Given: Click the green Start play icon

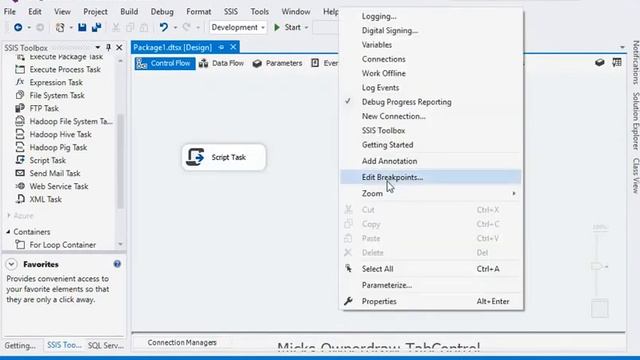Looking at the screenshot, I should tap(277, 27).
